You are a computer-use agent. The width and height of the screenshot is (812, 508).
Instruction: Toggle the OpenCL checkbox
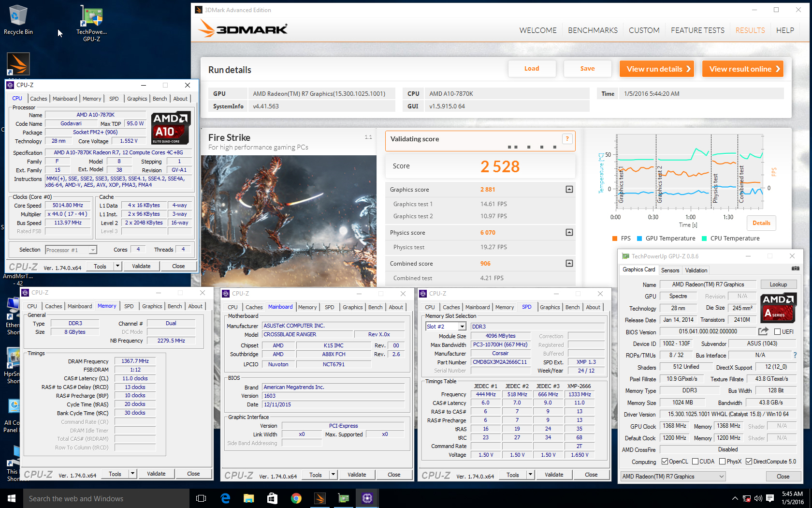click(x=665, y=462)
